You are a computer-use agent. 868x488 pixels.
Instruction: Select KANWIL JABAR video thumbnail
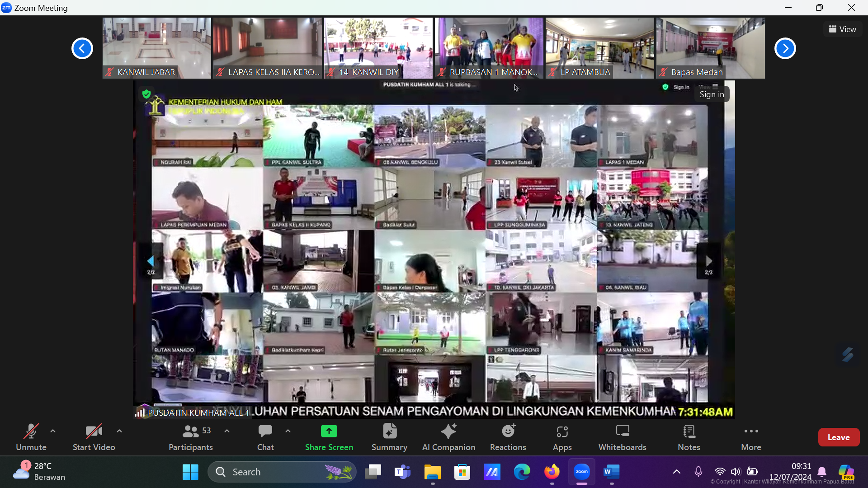(157, 48)
